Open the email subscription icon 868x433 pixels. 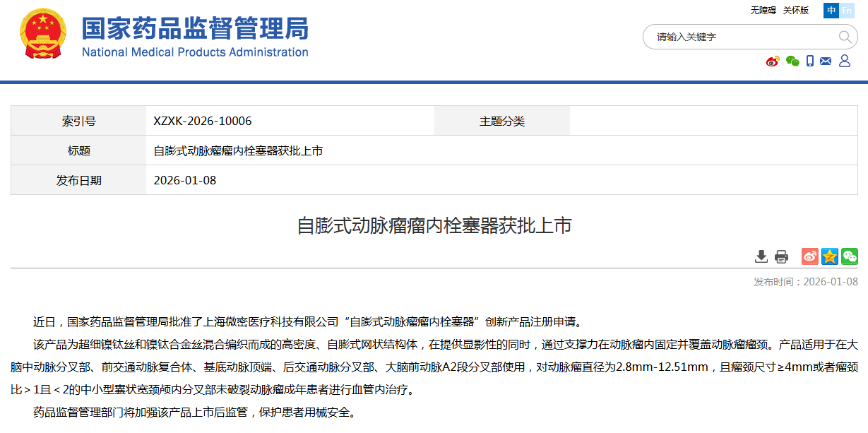pos(826,61)
